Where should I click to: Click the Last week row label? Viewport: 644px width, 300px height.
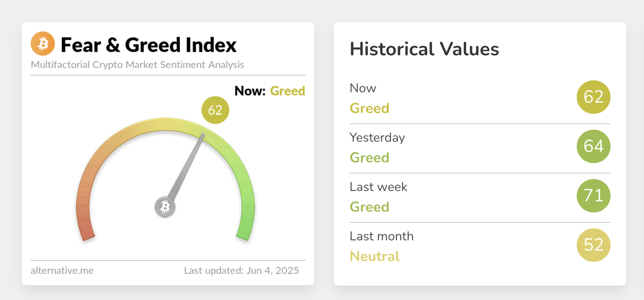pyautogui.click(x=378, y=187)
